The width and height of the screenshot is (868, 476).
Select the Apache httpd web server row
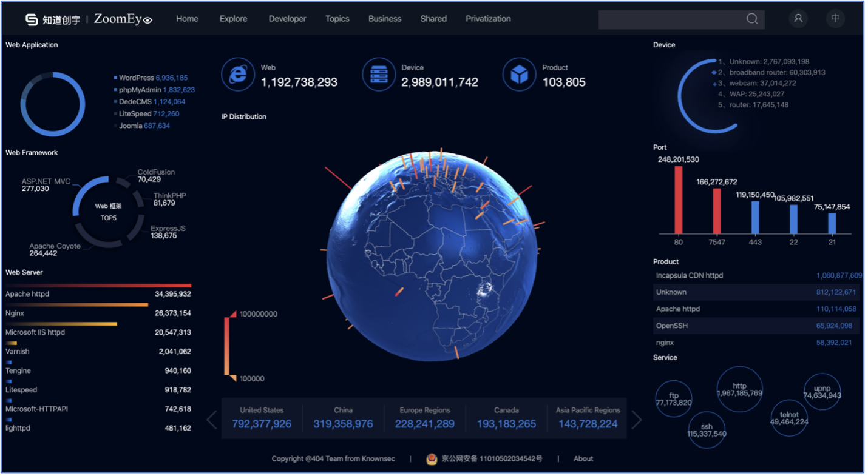click(98, 290)
